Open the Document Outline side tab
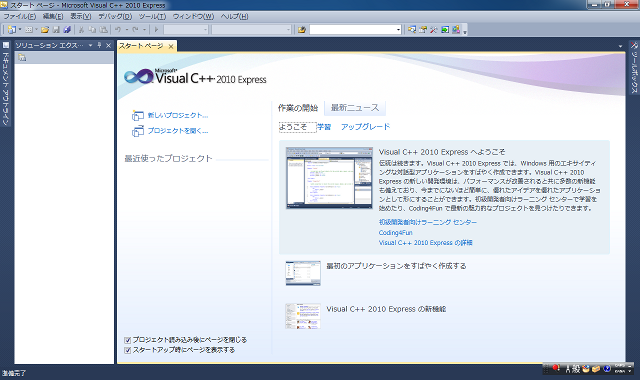The height and width of the screenshot is (380, 640). [x=6, y=84]
